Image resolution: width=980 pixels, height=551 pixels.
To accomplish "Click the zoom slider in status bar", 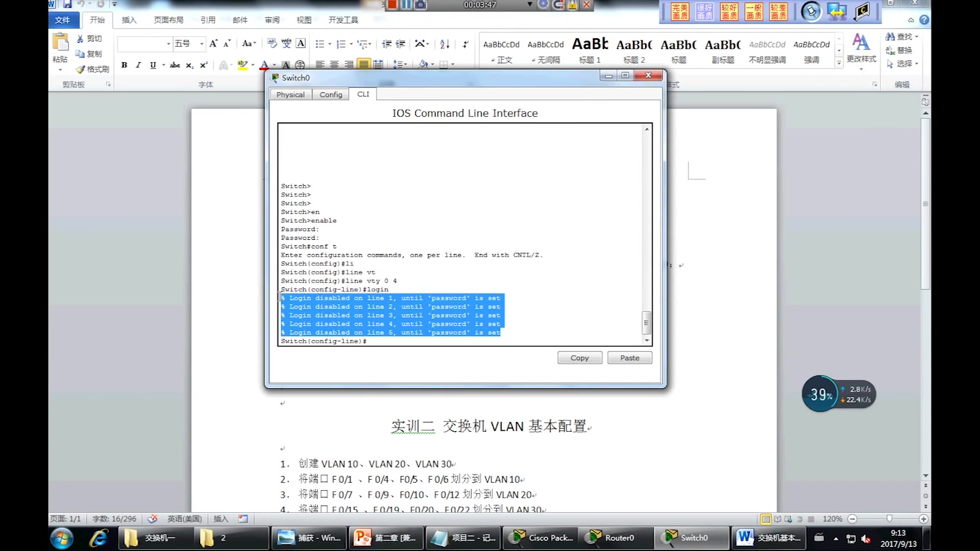I will [x=889, y=519].
